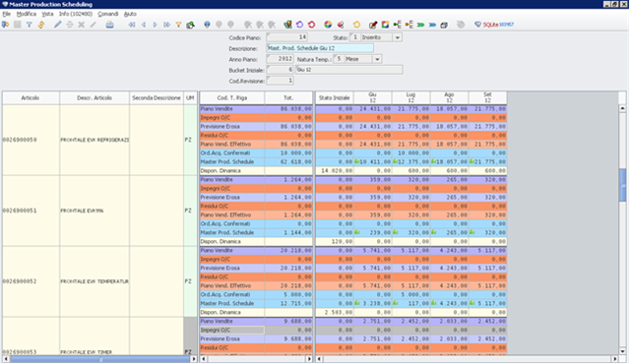Click the purple circular refresh arrow icon
This screenshot has height=364, width=630.
(299, 25)
